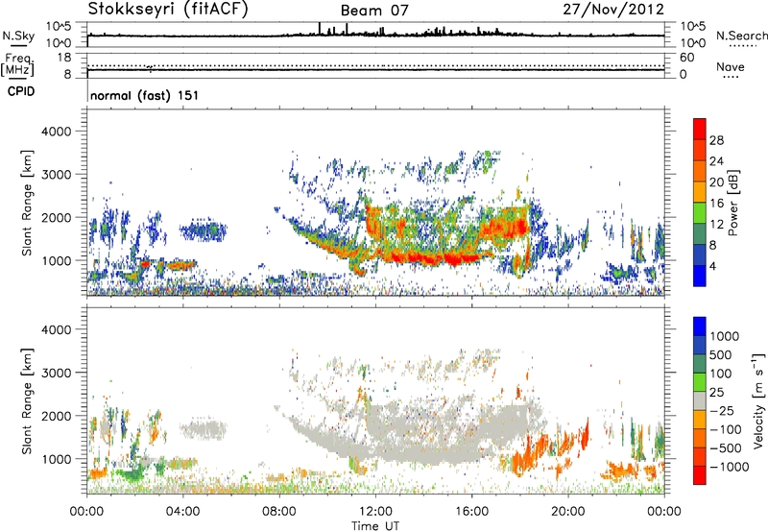Click the 24 tick on Power colorbar
This screenshot has height=532, width=768.
(x=716, y=161)
